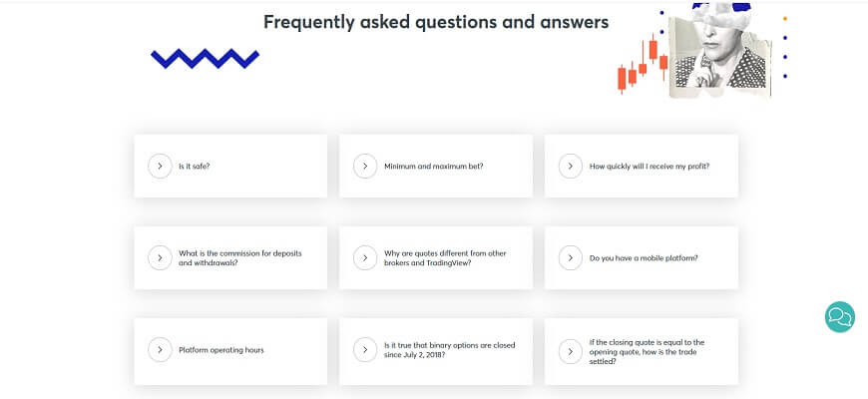Open the live chat bubble icon
Viewport: 868px width, 399px height.
(839, 317)
